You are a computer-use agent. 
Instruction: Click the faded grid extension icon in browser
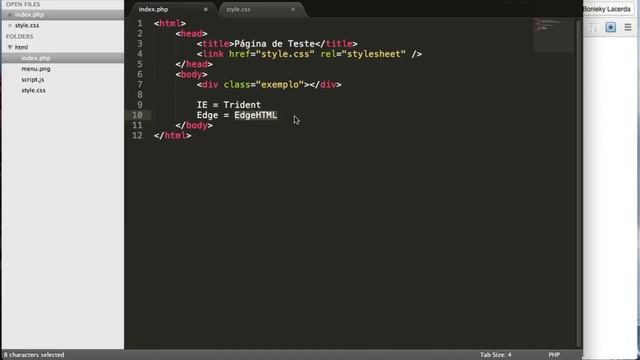pos(593,27)
